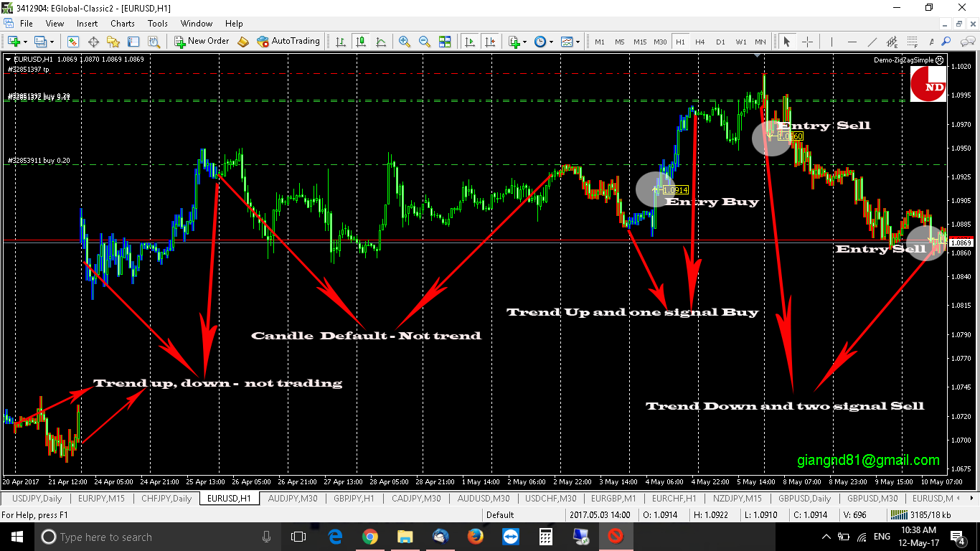Screen dimensions: 980x551
Task: Open toolbar search magnifier icon
Action: pos(946,42)
